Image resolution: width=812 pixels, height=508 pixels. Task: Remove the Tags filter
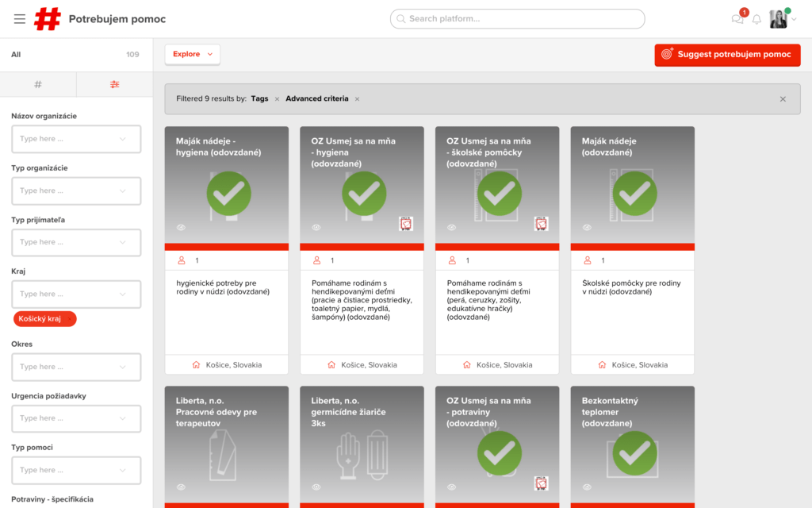pyautogui.click(x=277, y=99)
